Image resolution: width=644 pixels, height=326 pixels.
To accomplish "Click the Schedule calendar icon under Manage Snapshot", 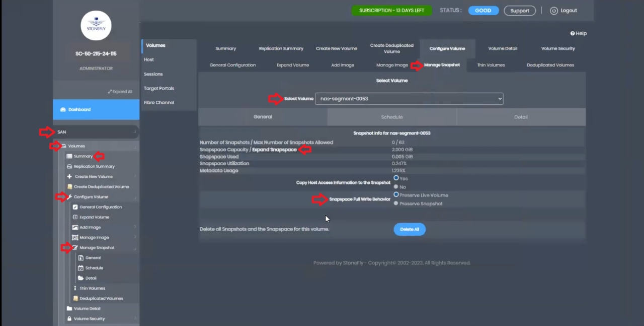I will point(80,268).
